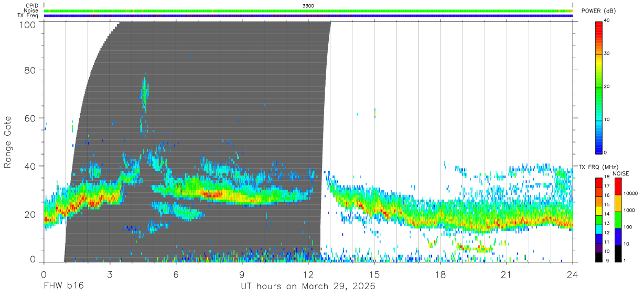This screenshot has width=644, height=297.
Task: Click the 24 hour label on UT time axis
Action: (573, 274)
